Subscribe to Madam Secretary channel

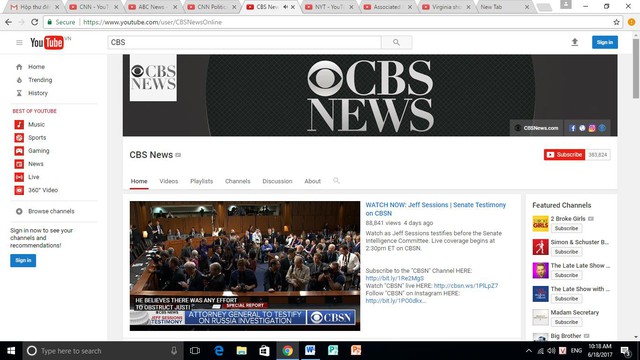tap(566, 322)
